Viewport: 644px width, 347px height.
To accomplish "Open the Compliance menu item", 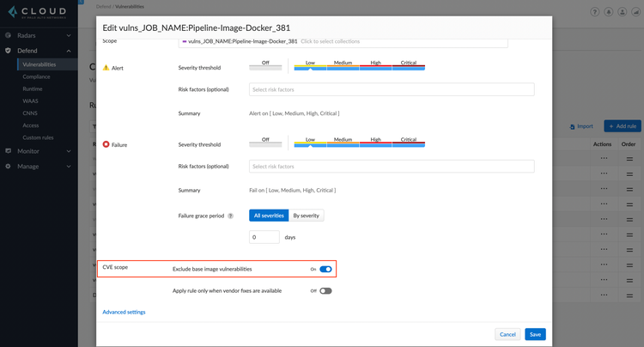I will [x=37, y=76].
